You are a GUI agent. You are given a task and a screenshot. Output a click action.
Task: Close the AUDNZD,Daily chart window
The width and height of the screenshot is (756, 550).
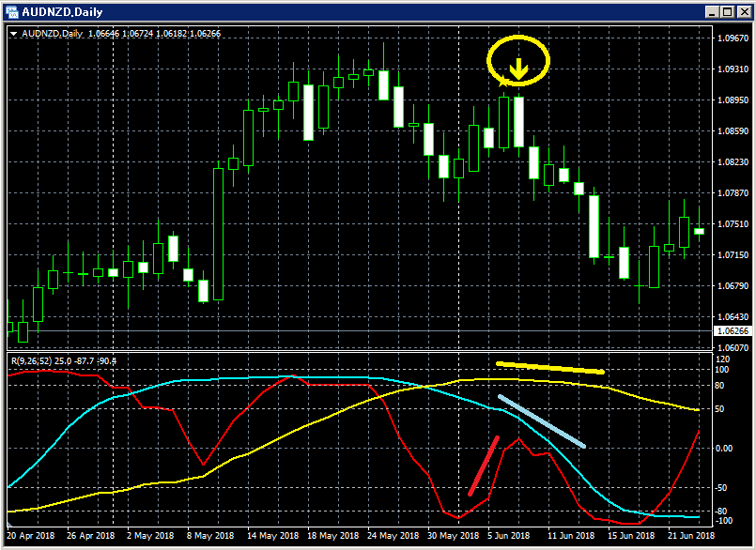(x=744, y=12)
